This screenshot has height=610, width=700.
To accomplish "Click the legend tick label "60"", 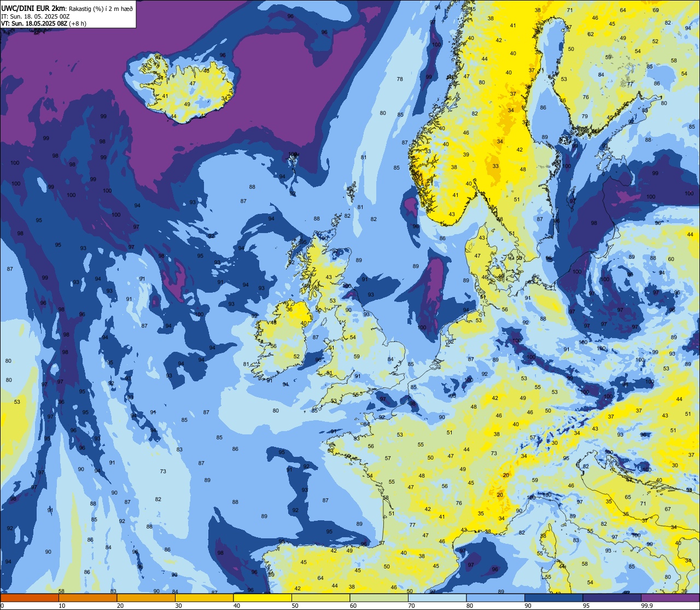I will tap(353, 606).
